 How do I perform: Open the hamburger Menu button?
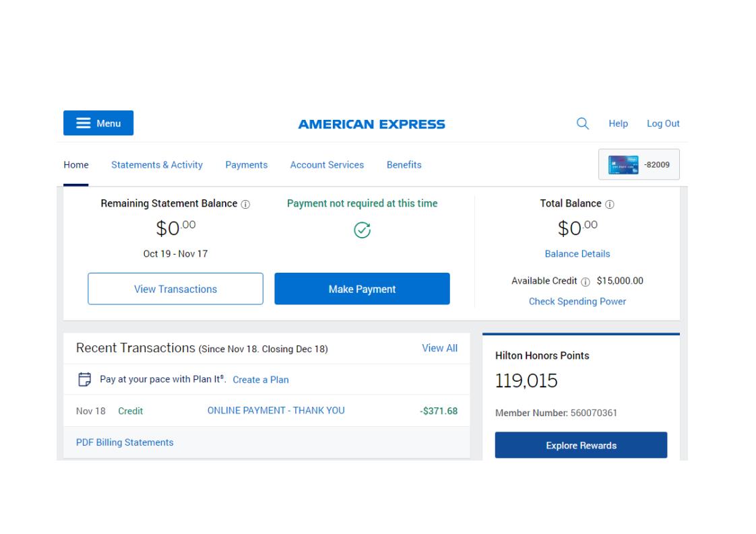point(98,123)
